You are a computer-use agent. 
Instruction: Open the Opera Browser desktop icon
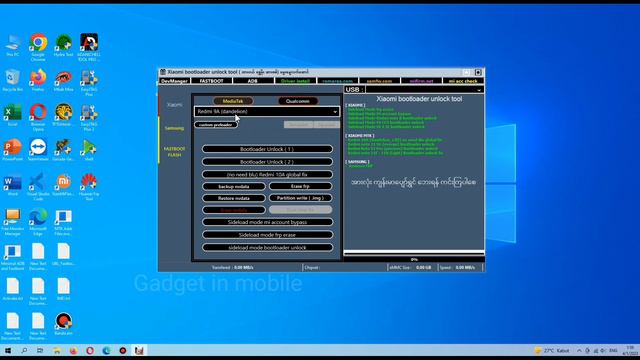click(x=38, y=117)
